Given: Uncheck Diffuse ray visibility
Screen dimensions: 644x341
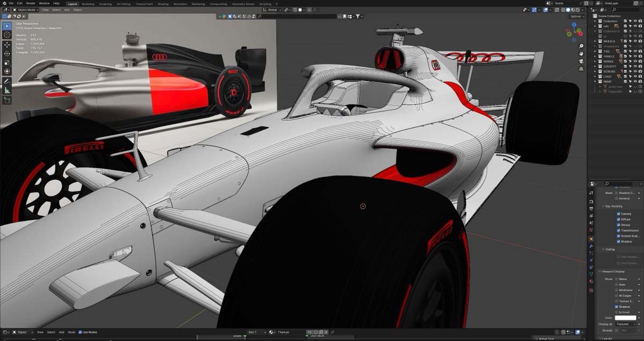Looking at the screenshot, I should [618, 219].
